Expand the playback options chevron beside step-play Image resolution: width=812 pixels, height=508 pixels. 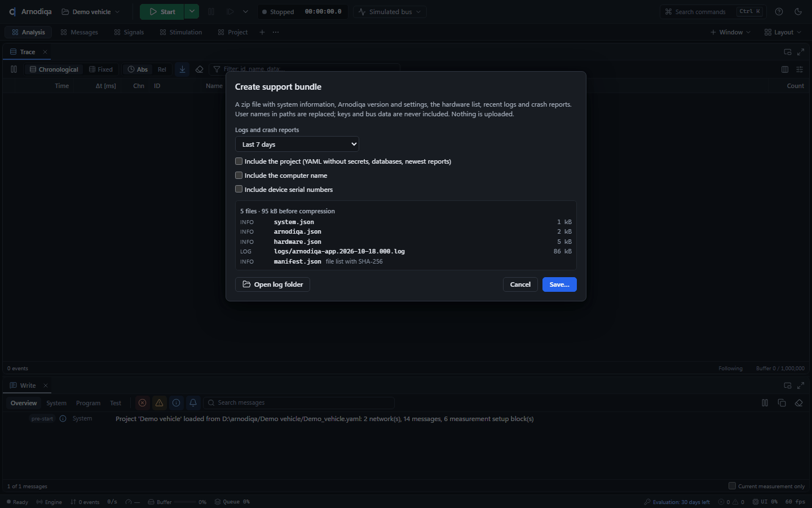245,12
